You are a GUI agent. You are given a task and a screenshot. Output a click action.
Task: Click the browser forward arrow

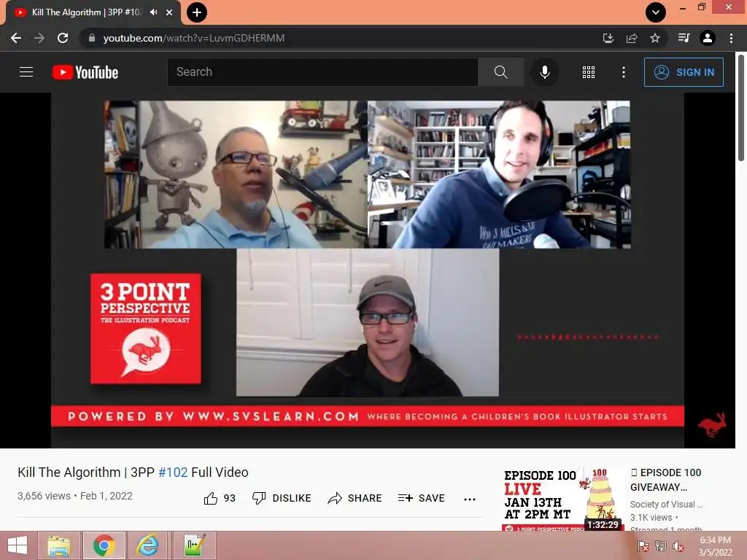pos(39,38)
